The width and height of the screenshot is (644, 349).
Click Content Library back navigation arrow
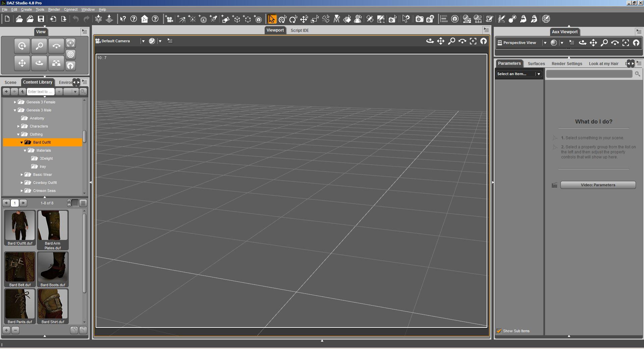(6, 92)
